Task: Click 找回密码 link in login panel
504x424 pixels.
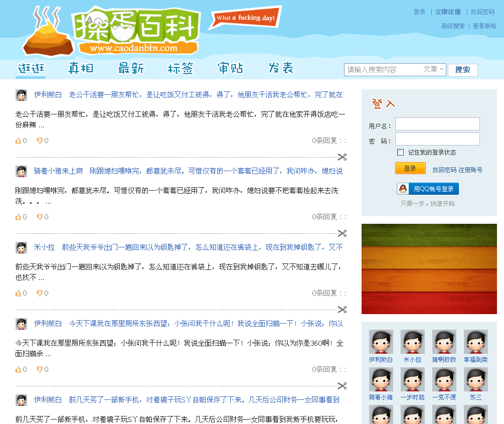Action: [x=444, y=170]
